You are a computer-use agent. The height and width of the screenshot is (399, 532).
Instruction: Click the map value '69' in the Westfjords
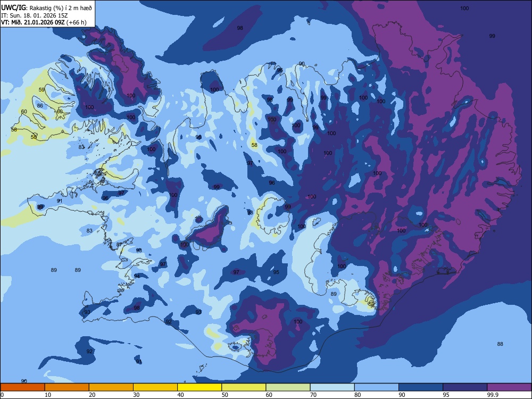coord(60,111)
